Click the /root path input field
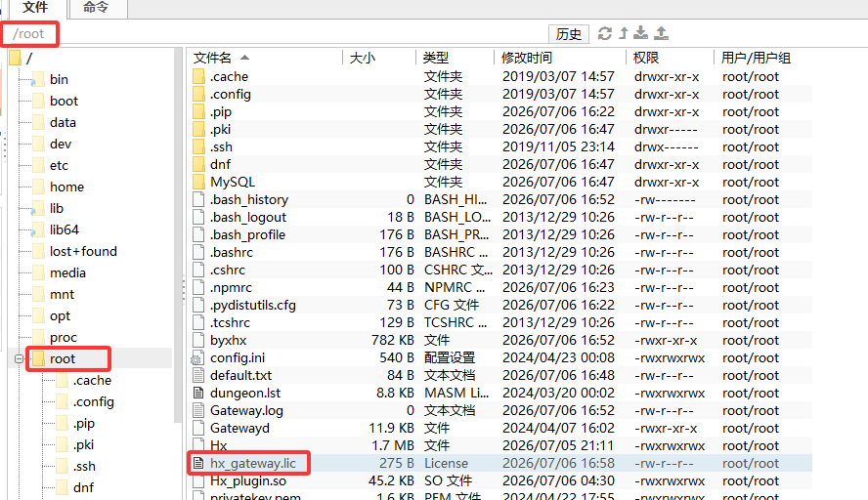868x500 pixels. [30, 34]
